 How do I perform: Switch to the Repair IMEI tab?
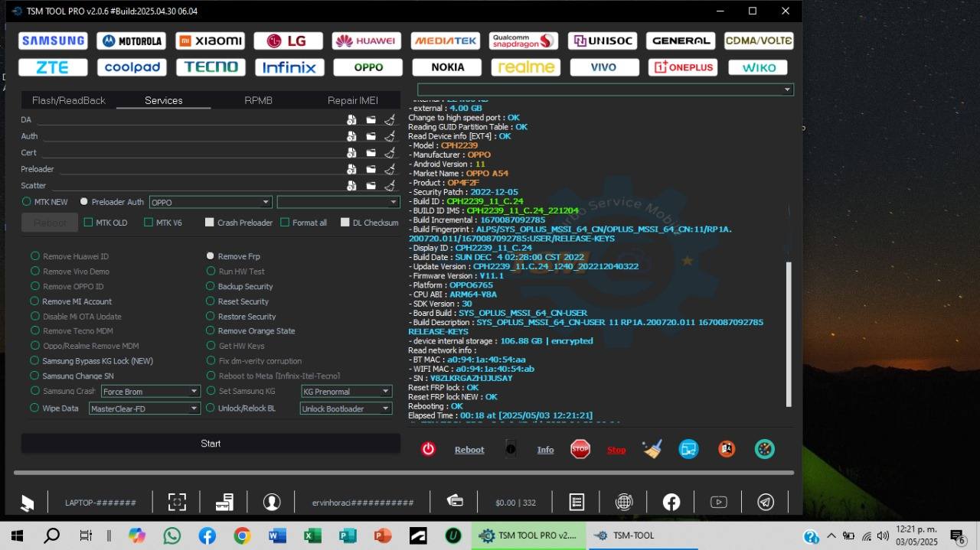(x=353, y=100)
